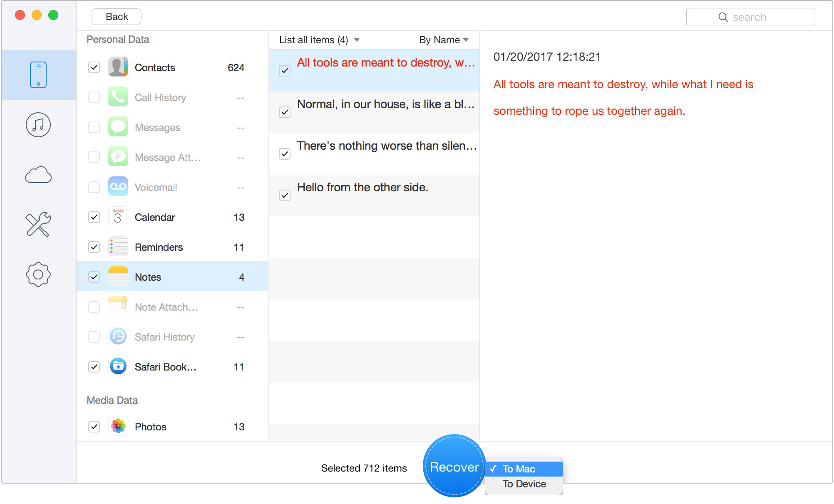
Task: Click the Messages bubble icon
Action: pos(118,127)
